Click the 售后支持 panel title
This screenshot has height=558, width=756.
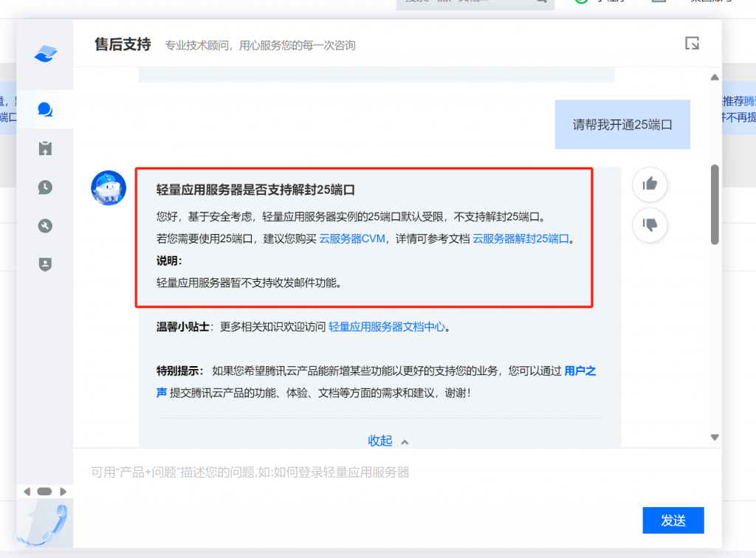point(123,44)
